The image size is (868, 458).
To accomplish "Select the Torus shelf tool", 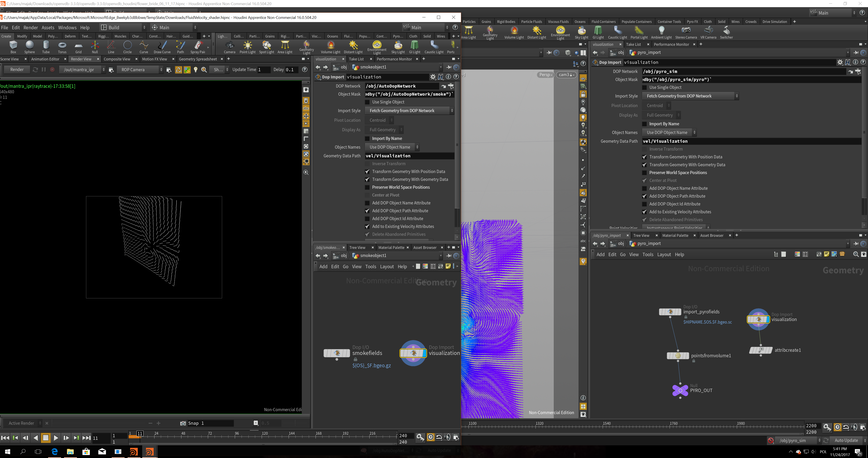I will tap(62, 47).
